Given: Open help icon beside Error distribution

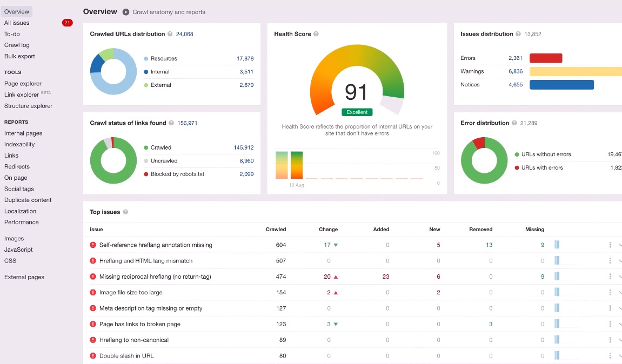Looking at the screenshot, I should pyautogui.click(x=514, y=123).
